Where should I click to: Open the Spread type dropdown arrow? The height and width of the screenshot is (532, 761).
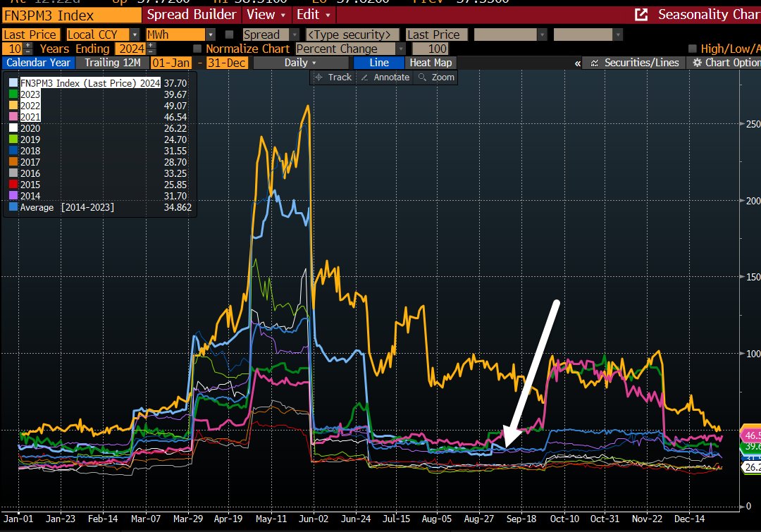coord(295,35)
